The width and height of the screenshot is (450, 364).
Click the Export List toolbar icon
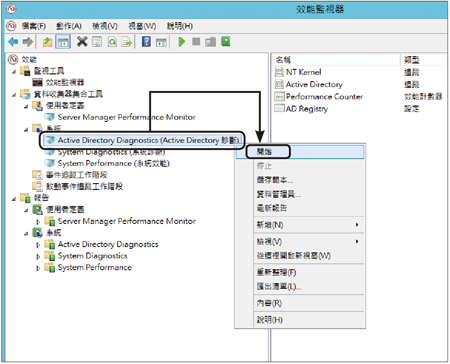(127, 42)
